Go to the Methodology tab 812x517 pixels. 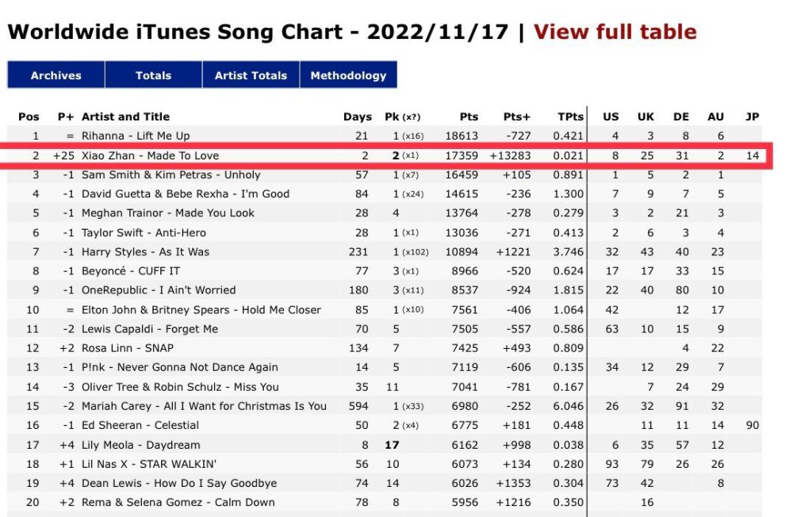coord(349,75)
